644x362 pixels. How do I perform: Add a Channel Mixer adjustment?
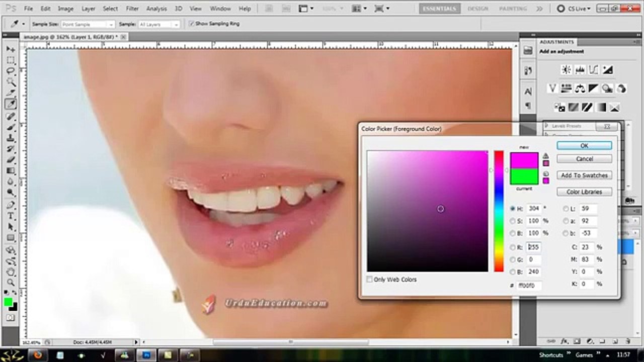[621, 88]
